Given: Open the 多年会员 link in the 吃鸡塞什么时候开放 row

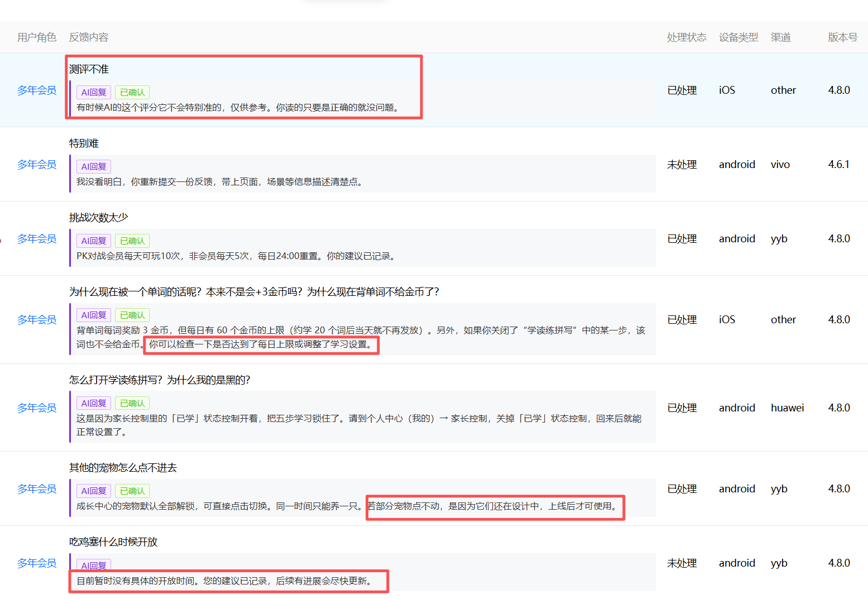Looking at the screenshot, I should [x=37, y=563].
